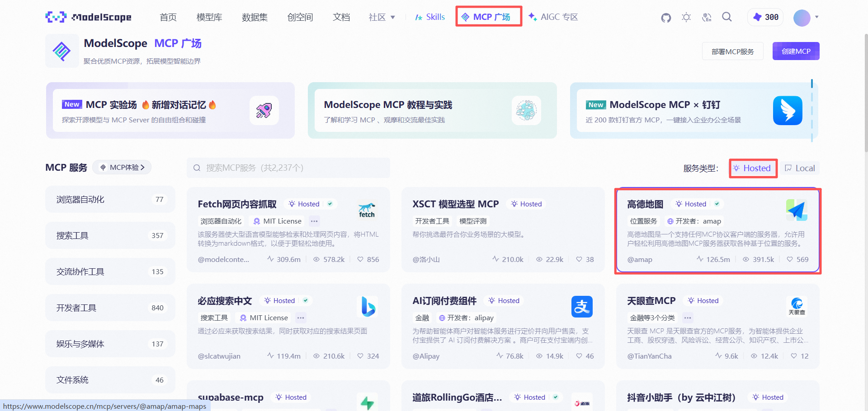The width and height of the screenshot is (868, 411).
Task: Click the 创建MCP button
Action: pos(796,51)
